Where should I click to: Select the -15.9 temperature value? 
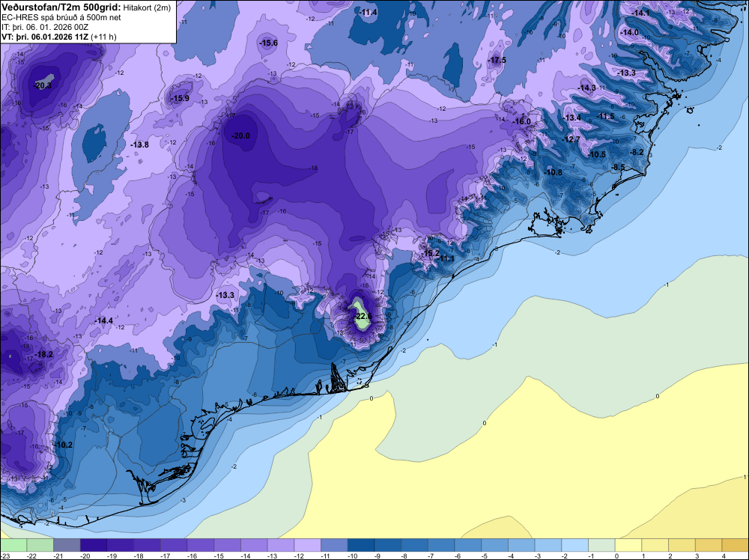click(180, 98)
